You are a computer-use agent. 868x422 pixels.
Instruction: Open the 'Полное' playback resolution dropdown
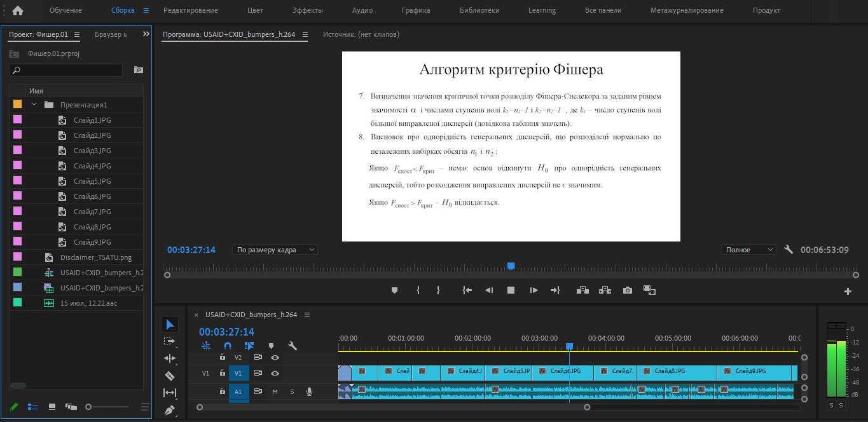tap(748, 250)
